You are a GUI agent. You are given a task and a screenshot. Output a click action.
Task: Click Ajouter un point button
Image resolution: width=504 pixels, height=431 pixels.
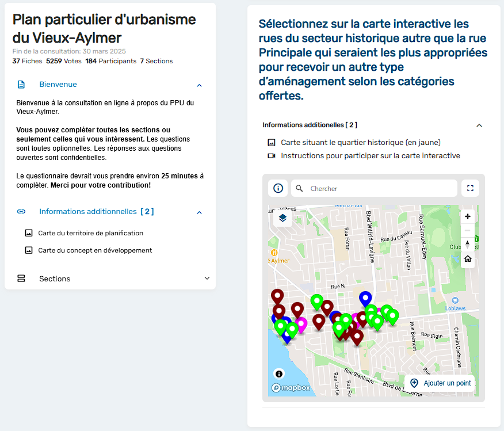(440, 383)
